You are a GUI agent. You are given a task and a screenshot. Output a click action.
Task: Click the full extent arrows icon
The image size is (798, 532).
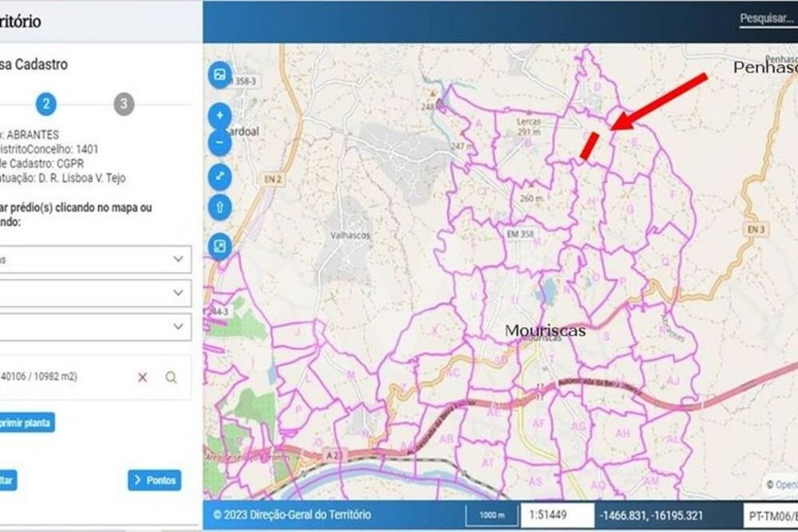point(220,176)
